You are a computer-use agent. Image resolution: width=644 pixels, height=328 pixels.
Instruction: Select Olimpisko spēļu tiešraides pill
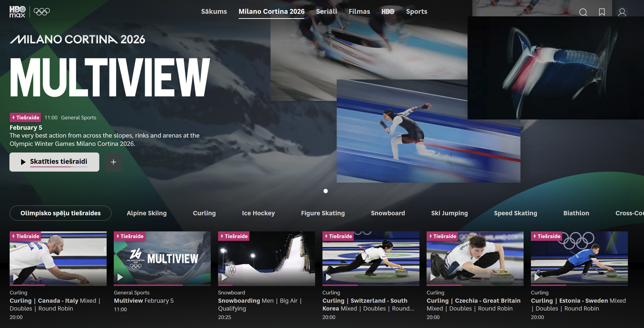pyautogui.click(x=60, y=213)
